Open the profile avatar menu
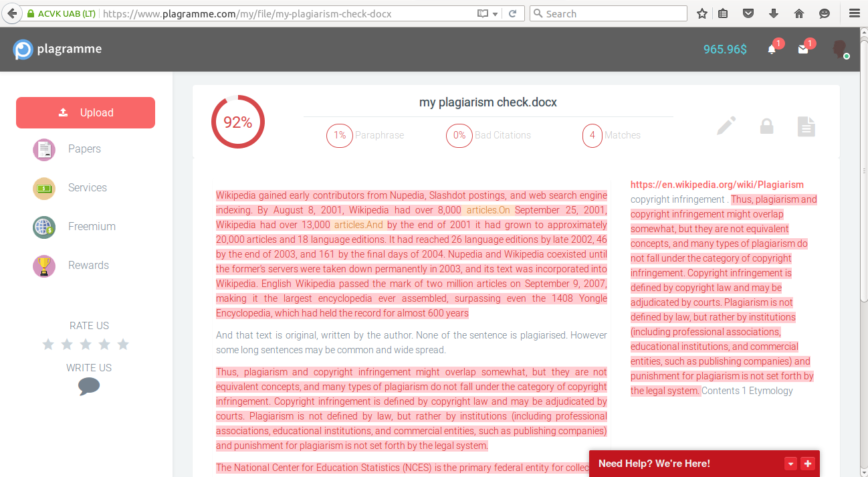Image resolution: width=868 pixels, height=477 pixels. [x=840, y=49]
